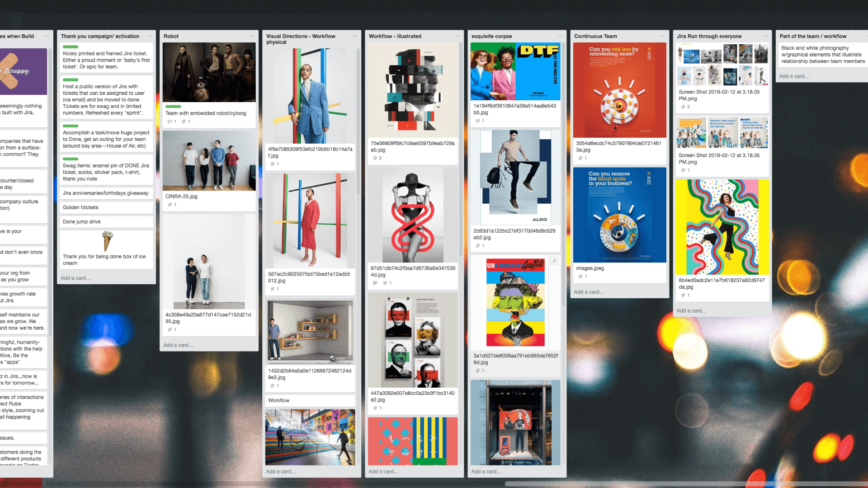Open list menu for exquisite corpse list

(x=560, y=36)
